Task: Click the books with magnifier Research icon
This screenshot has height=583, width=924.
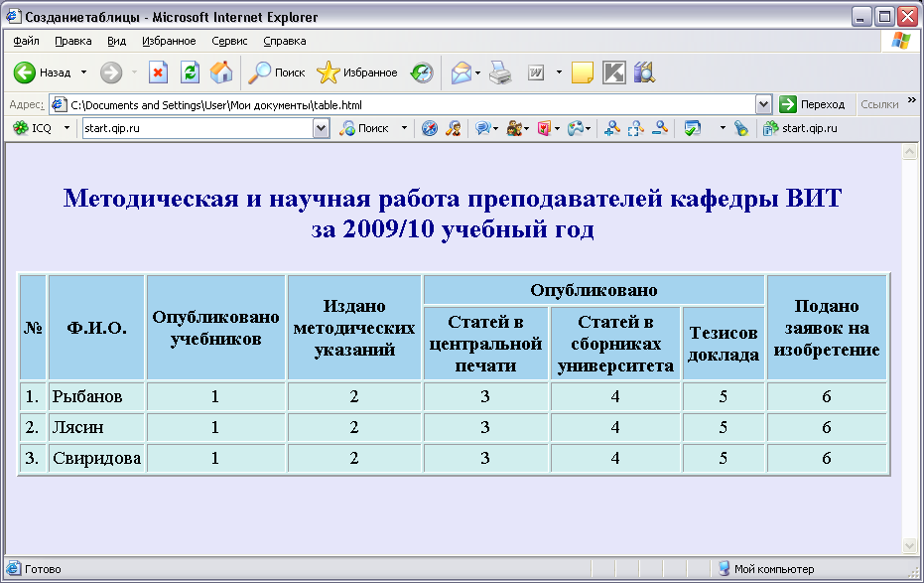Action: tap(645, 73)
